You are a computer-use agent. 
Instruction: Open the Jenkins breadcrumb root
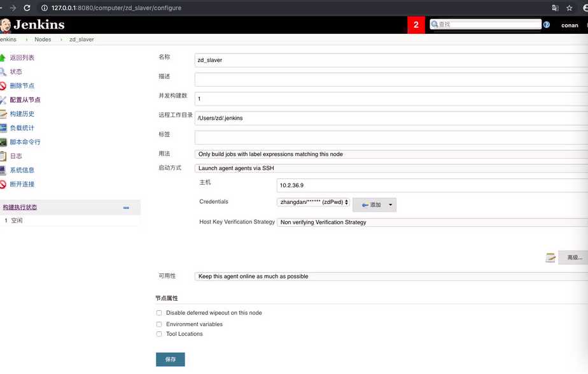tap(8, 40)
